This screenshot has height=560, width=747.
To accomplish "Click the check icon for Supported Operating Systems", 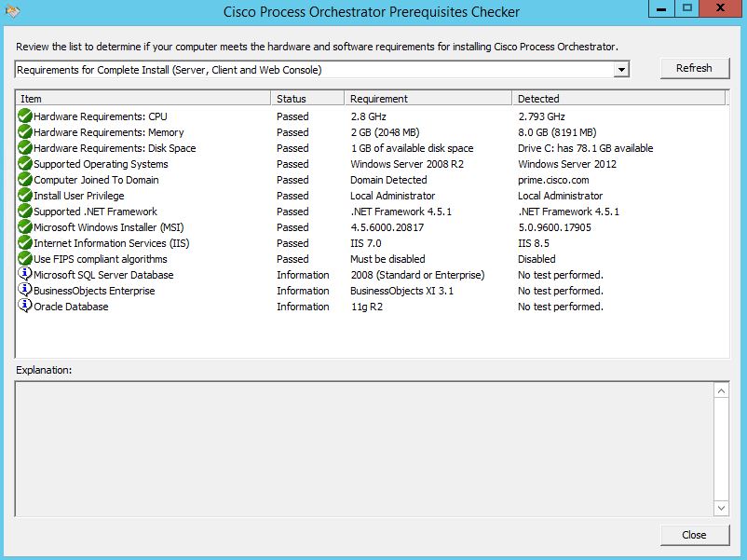I will click(x=25, y=163).
